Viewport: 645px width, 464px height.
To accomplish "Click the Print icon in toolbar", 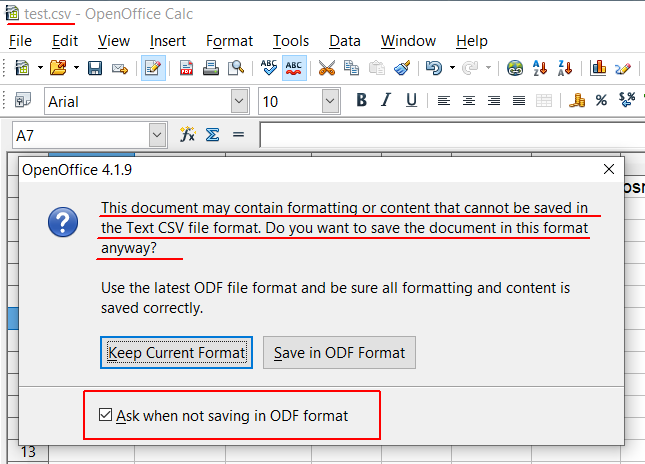I will click(211, 68).
